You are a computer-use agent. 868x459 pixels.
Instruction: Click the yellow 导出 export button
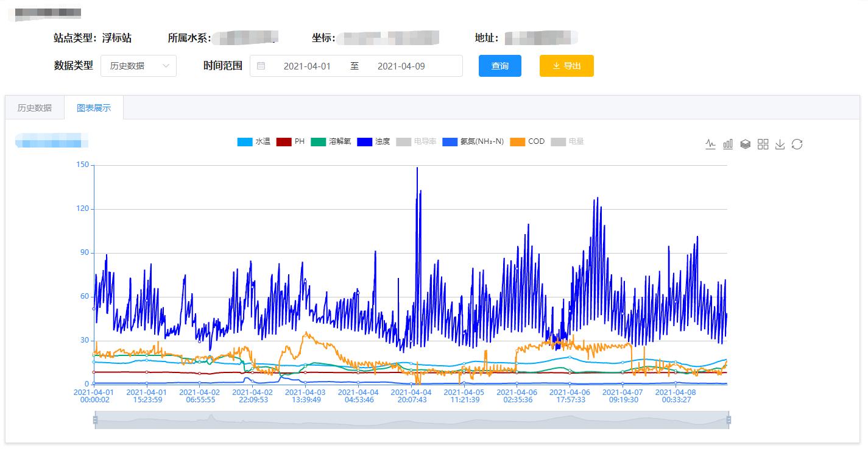pos(566,66)
